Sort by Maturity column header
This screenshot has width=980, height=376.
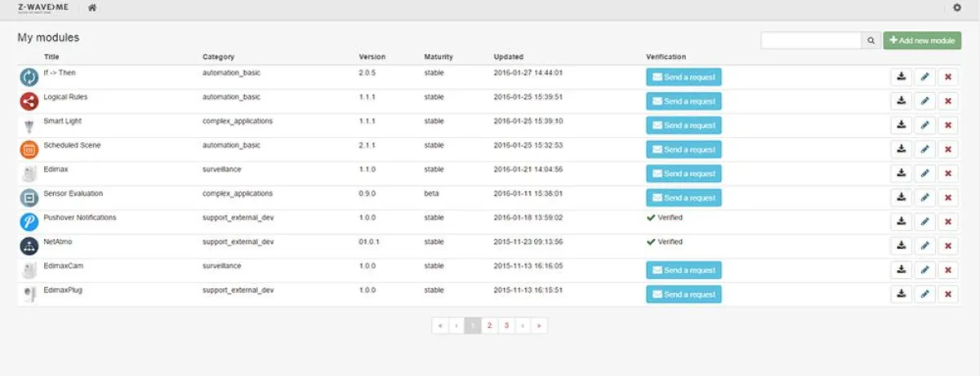439,57
